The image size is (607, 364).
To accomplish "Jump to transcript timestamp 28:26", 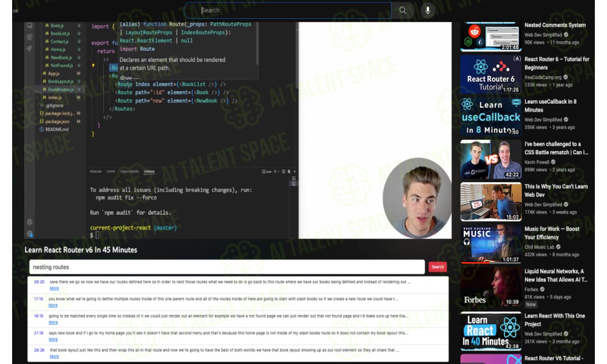I will 39,350.
